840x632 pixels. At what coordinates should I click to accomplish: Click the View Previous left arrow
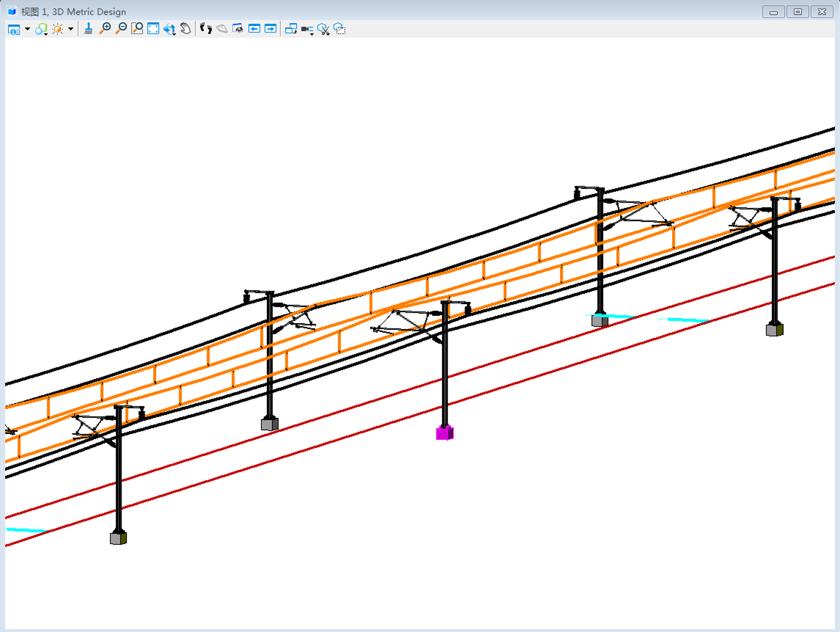click(x=254, y=29)
